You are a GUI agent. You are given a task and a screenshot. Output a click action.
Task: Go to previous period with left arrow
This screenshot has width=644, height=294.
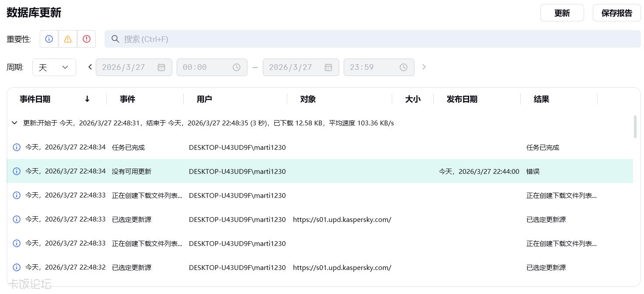tap(90, 67)
